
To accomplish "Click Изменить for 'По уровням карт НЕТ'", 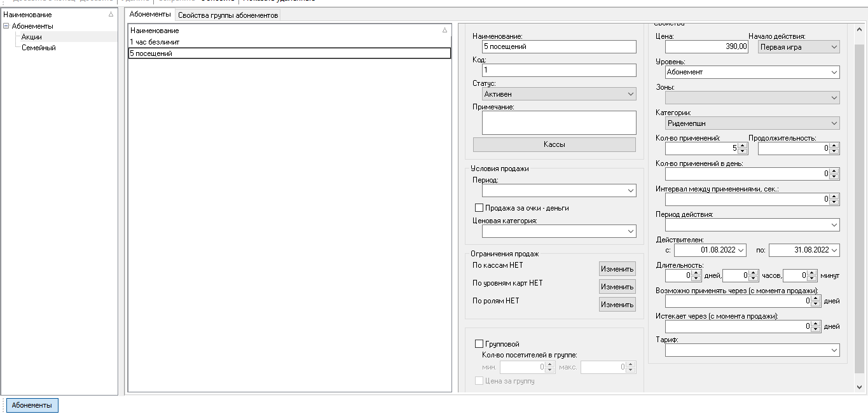I will (x=617, y=287).
